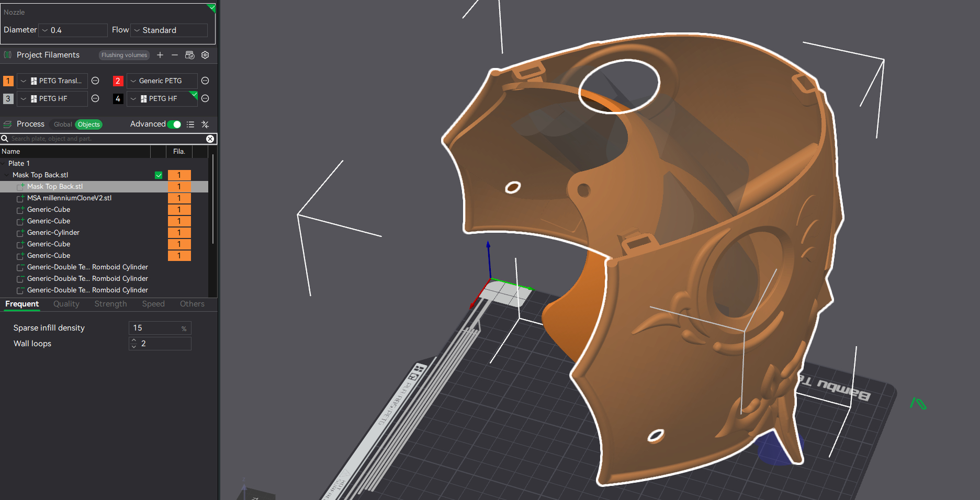Switch to the Quality tab

(x=66, y=304)
